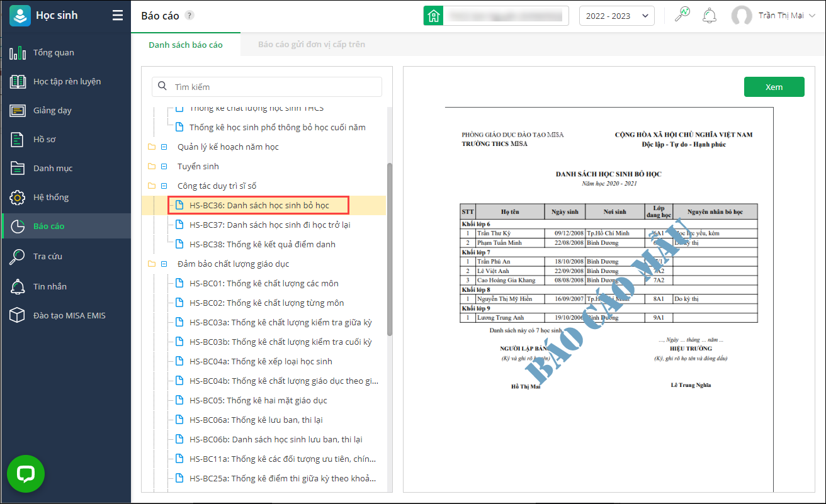The image size is (826, 504).
Task: Open the notifications bell in header
Action: [710, 15]
